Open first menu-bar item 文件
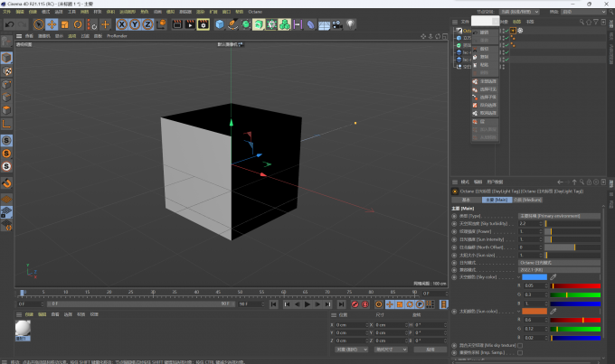Viewport: 615px width, 364px height. (x=6, y=12)
